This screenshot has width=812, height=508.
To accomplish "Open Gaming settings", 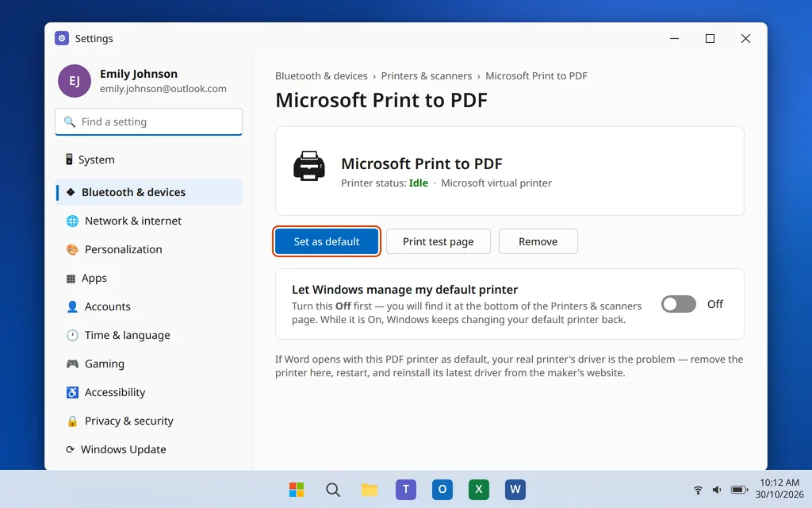I will (148, 364).
